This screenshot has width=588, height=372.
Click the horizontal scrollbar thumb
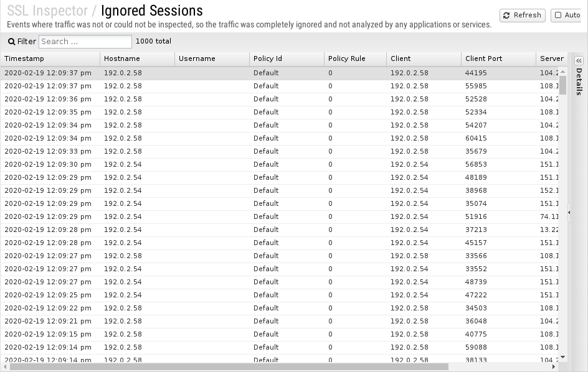(x=229, y=367)
